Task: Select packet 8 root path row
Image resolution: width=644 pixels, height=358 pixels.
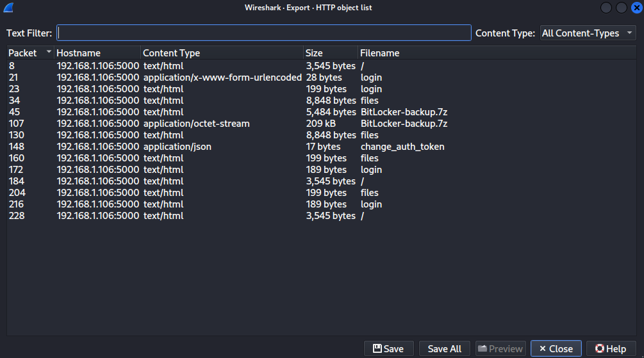Action: [322, 66]
